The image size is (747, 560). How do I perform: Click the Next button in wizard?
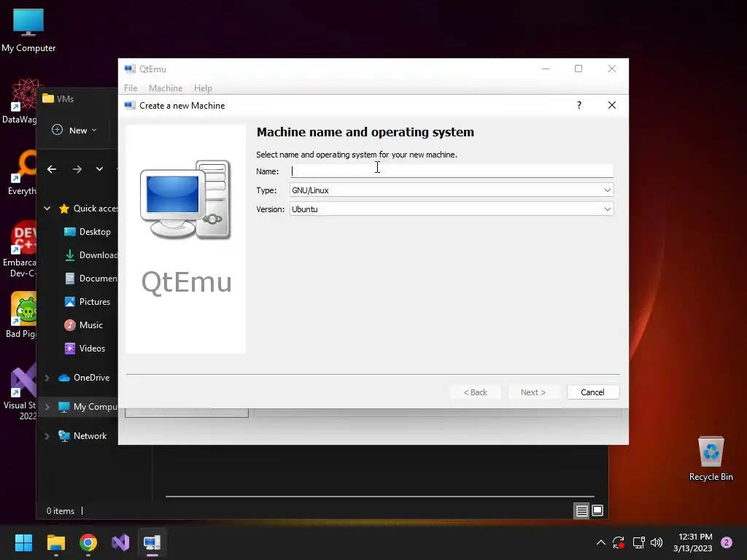point(533,392)
